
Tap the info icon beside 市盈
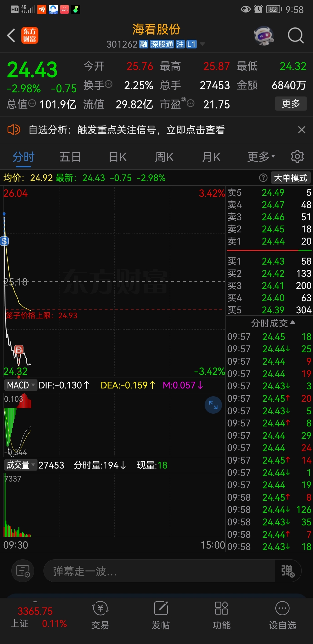pos(190,103)
